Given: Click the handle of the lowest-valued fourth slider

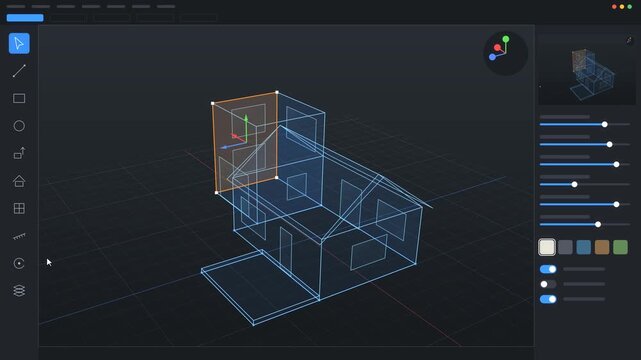Looking at the screenshot, I should (574, 184).
